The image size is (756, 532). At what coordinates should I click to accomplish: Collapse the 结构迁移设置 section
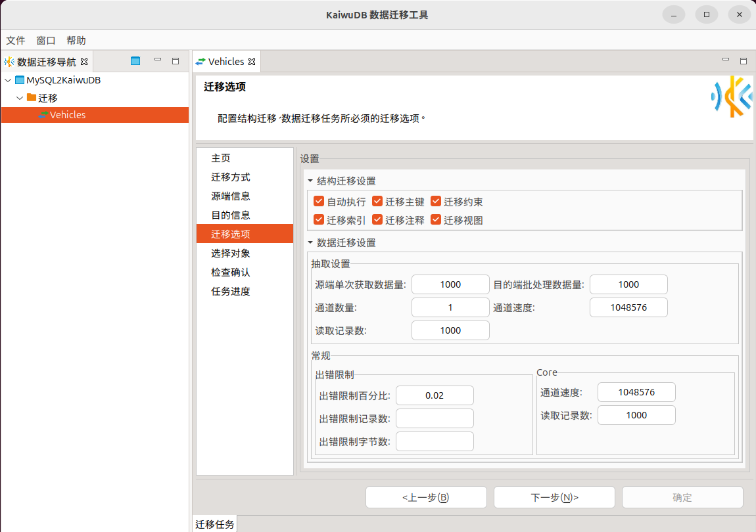pos(310,181)
